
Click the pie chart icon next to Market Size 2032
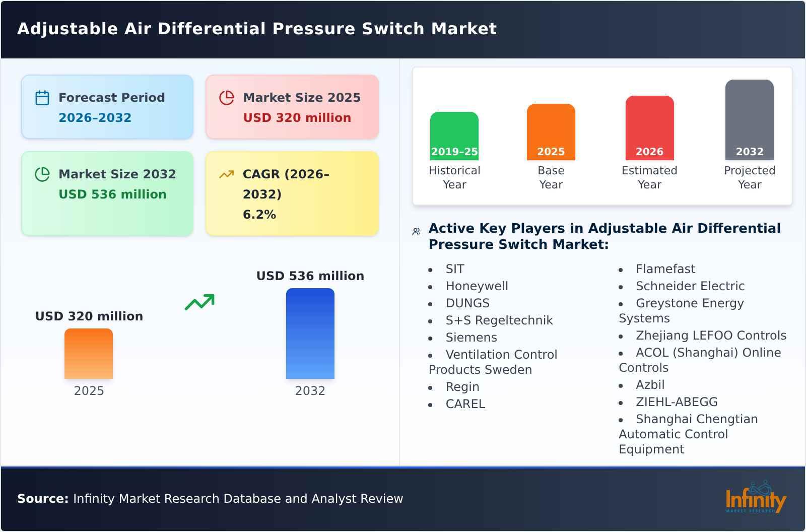click(x=42, y=174)
